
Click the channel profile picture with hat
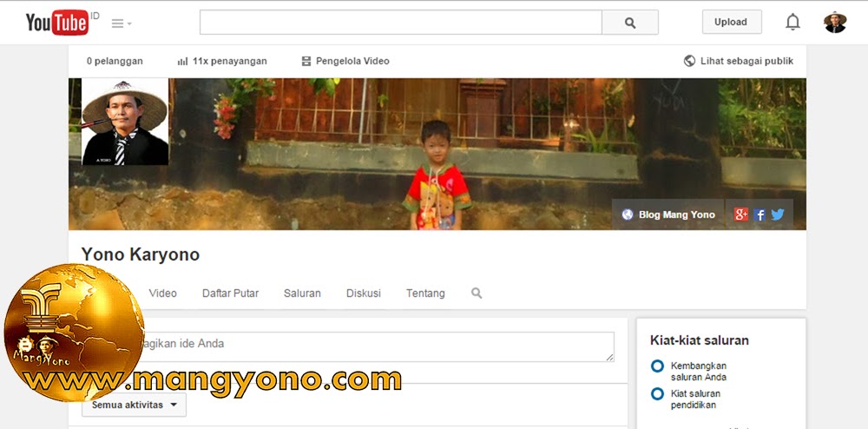click(x=125, y=122)
